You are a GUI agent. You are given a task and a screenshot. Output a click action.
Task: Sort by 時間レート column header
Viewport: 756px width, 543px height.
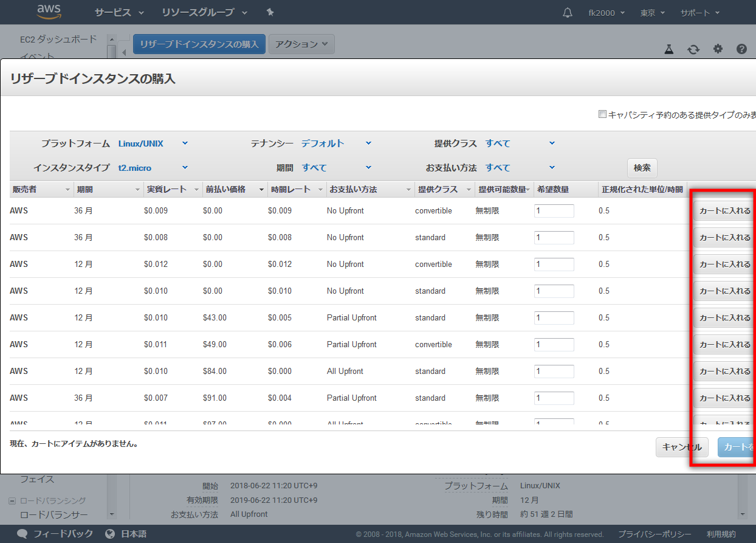[297, 190]
